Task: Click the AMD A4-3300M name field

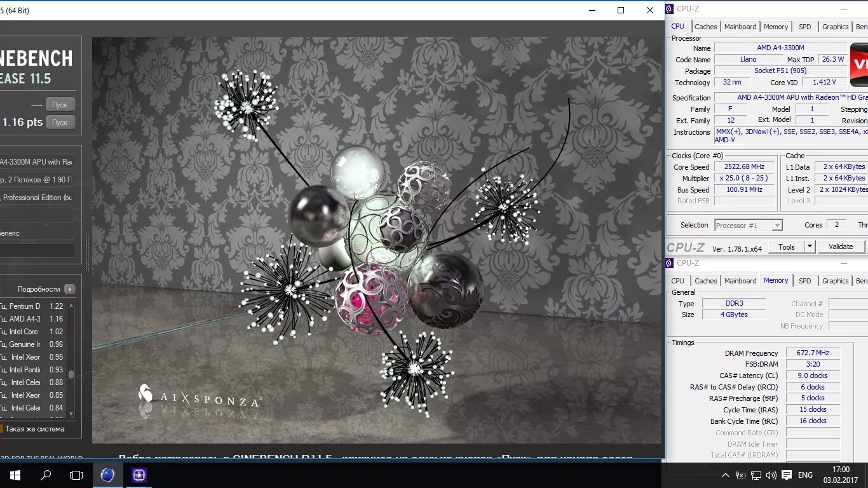Action: click(x=780, y=48)
